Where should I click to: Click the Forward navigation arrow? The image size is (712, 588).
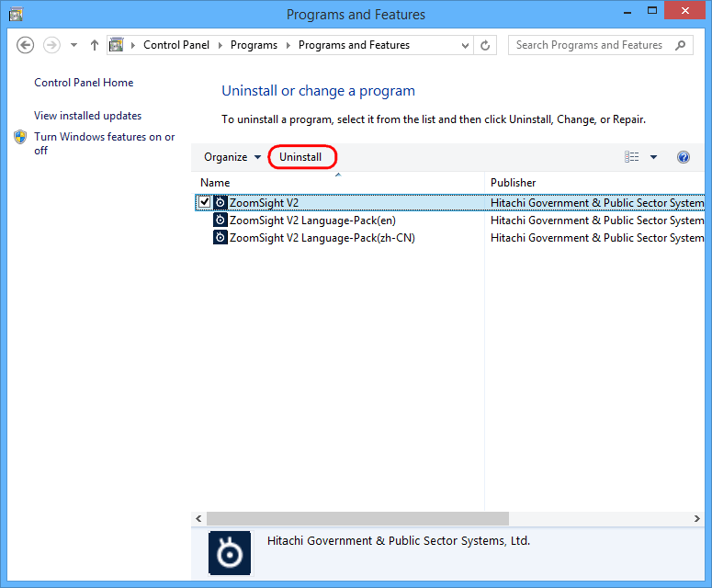51,45
